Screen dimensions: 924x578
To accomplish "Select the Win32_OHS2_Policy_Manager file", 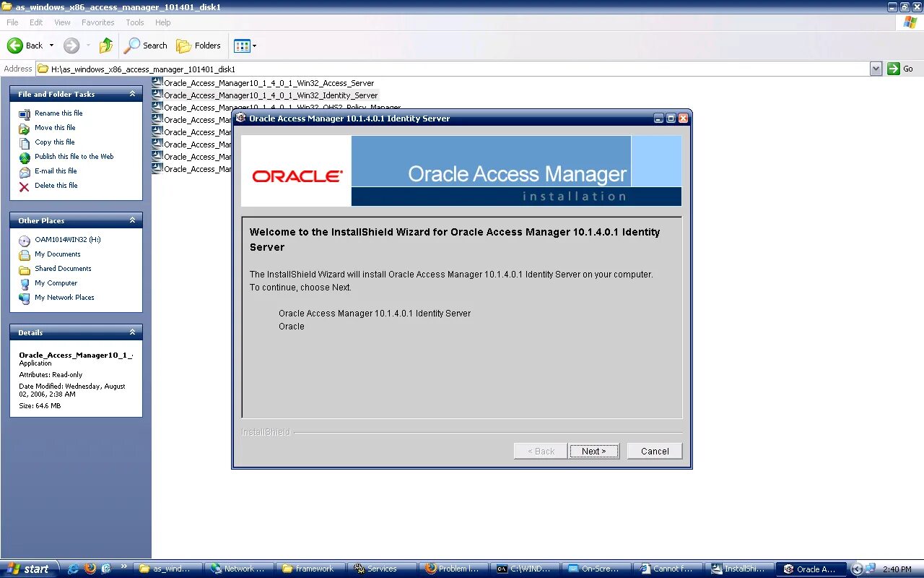I will tap(282, 108).
